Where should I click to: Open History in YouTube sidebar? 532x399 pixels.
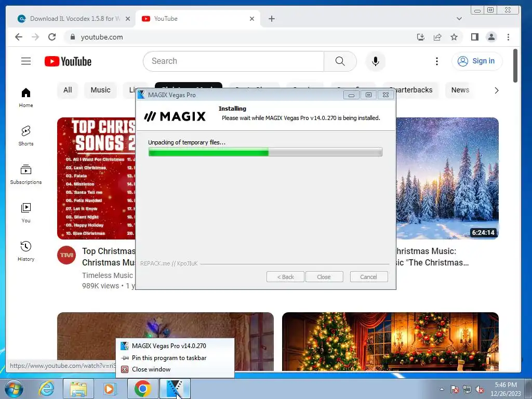(26, 251)
